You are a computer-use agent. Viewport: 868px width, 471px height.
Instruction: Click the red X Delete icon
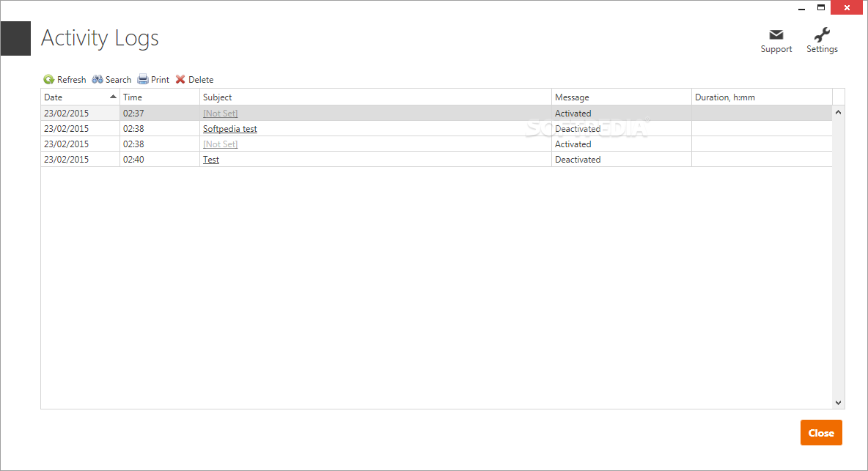180,80
